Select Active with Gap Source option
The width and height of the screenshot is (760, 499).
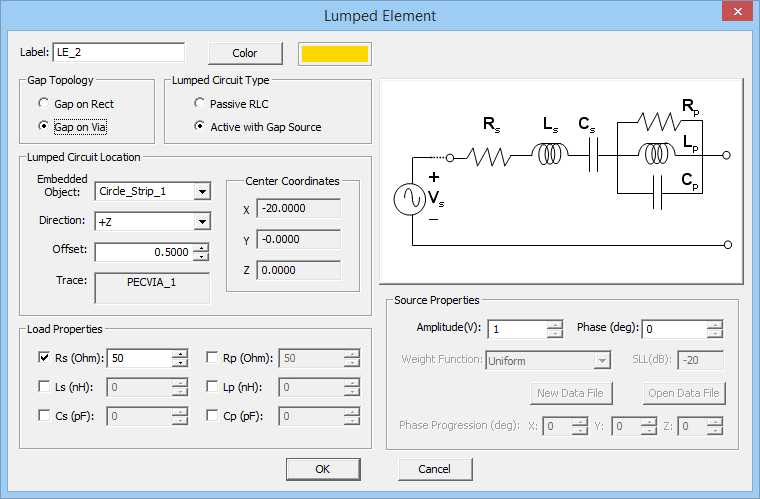[x=200, y=127]
